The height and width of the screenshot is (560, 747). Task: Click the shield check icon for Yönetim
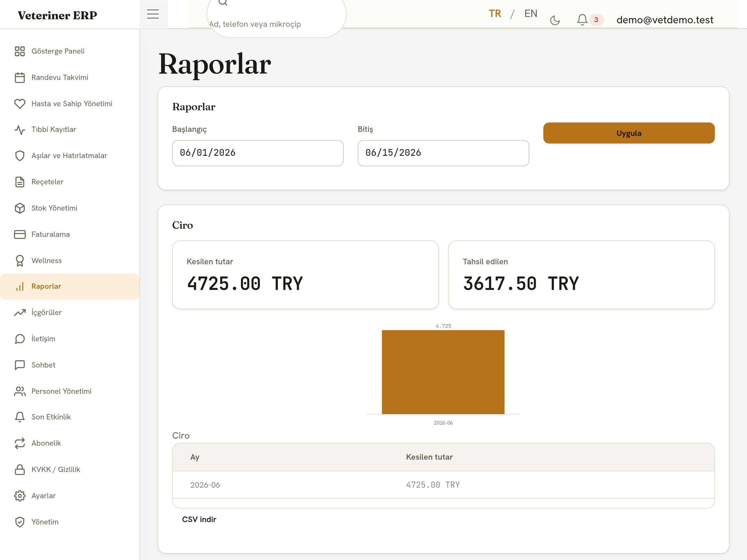pyautogui.click(x=20, y=522)
